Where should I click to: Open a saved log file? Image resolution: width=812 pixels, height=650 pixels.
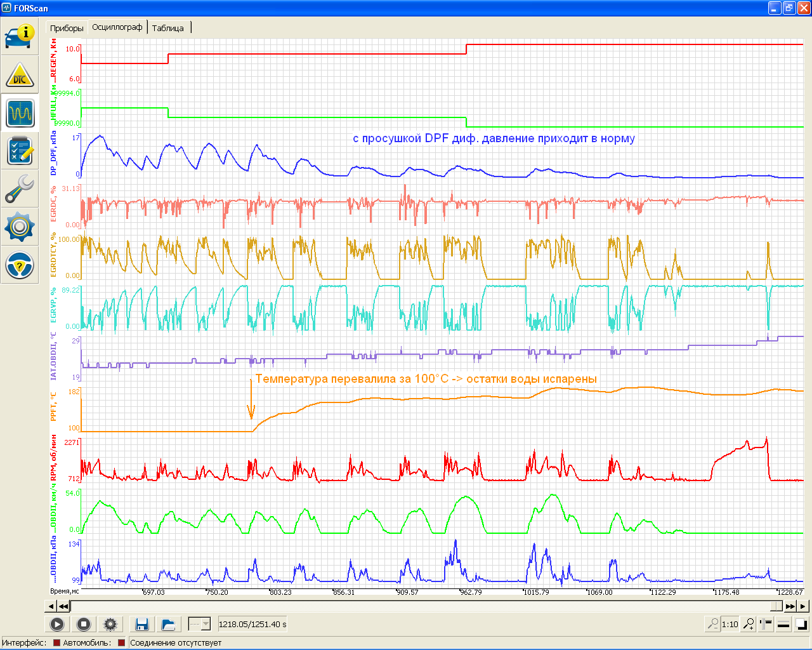pos(168,625)
